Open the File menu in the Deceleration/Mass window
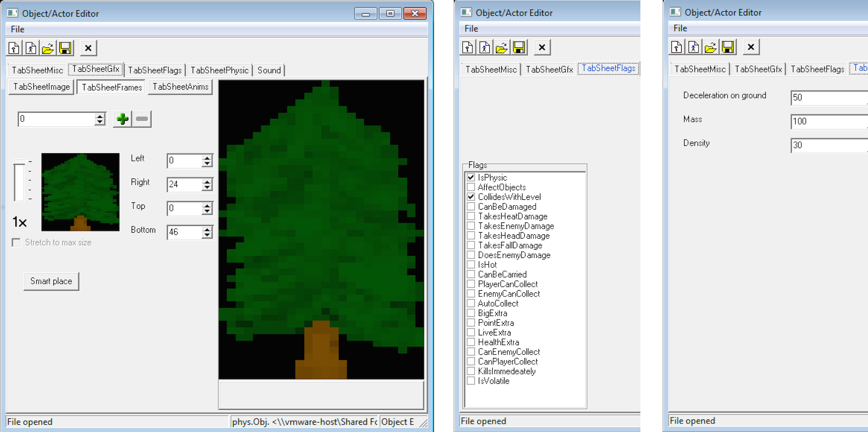Image resolution: width=868 pixels, height=432 pixels. [680, 28]
